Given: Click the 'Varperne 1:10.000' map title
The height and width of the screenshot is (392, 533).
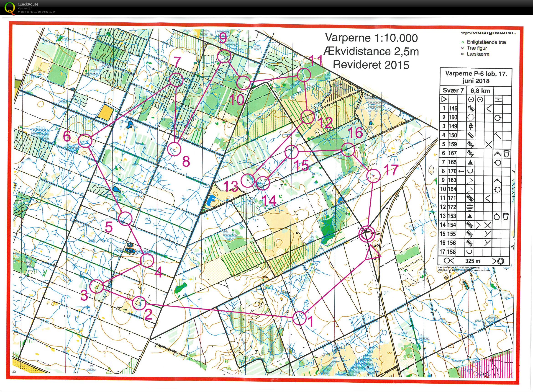Looking at the screenshot, I should 372,38.
